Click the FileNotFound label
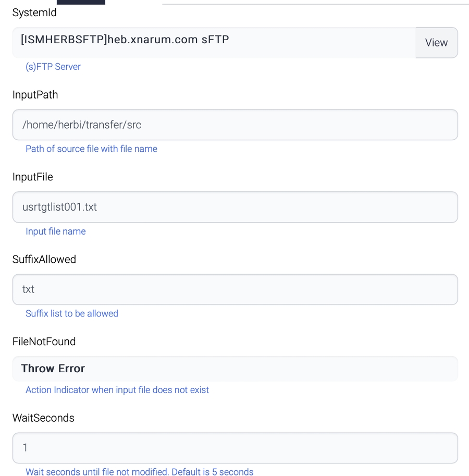 point(44,341)
